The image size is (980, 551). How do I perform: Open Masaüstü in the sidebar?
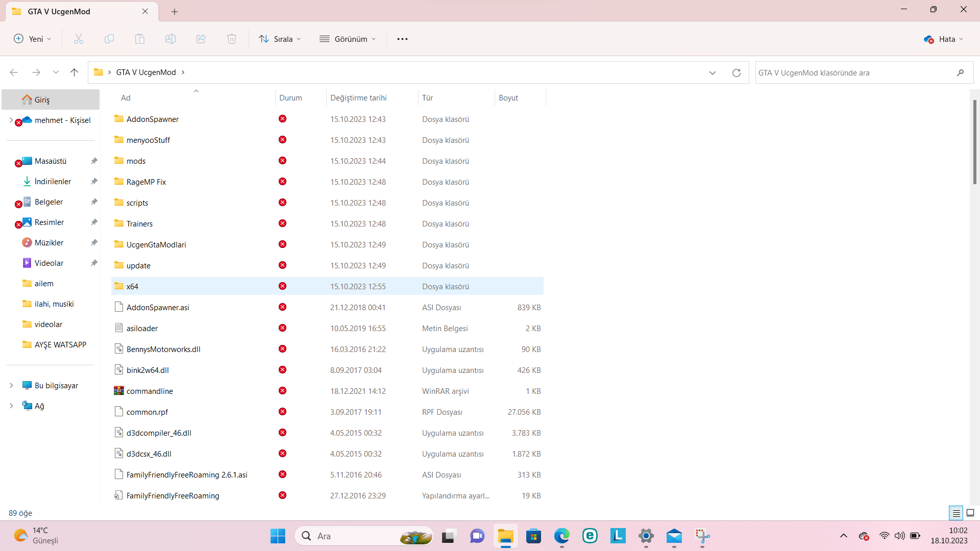click(51, 161)
